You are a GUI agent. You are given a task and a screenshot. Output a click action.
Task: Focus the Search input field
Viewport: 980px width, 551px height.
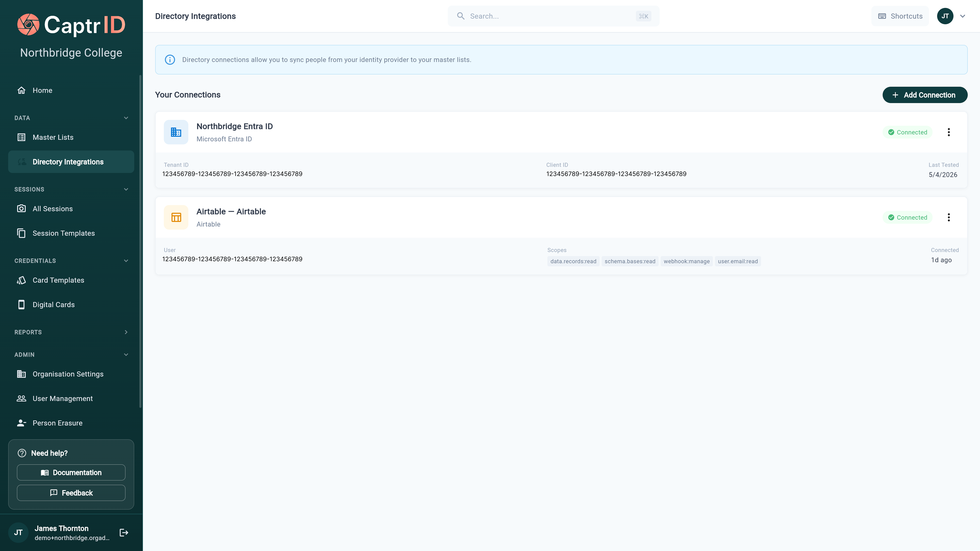554,16
